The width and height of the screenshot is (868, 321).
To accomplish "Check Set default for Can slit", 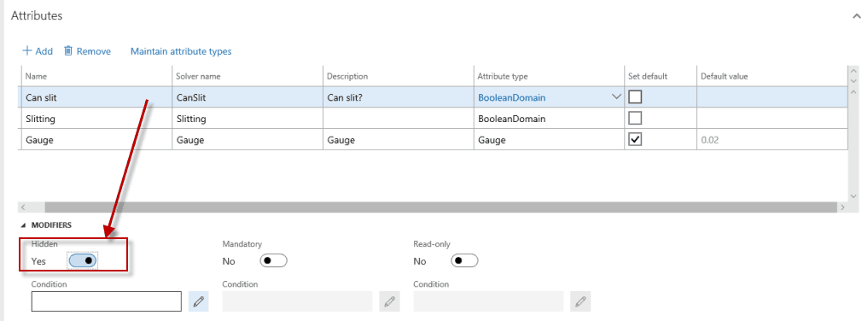I will tap(636, 97).
